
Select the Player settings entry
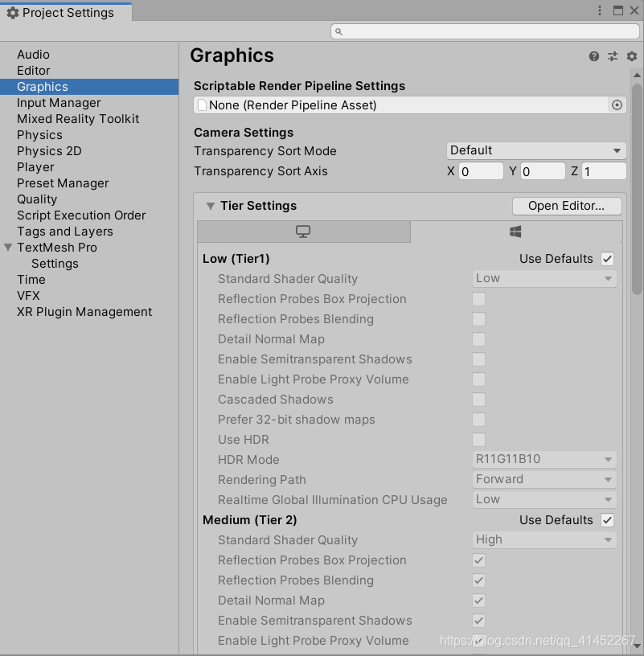click(x=35, y=166)
